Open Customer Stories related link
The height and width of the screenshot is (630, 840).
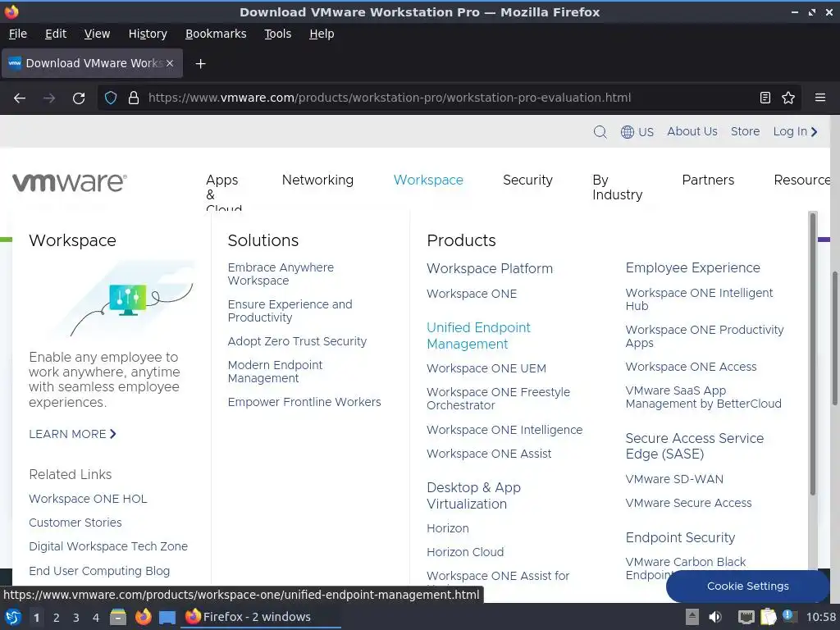pyautogui.click(x=75, y=523)
